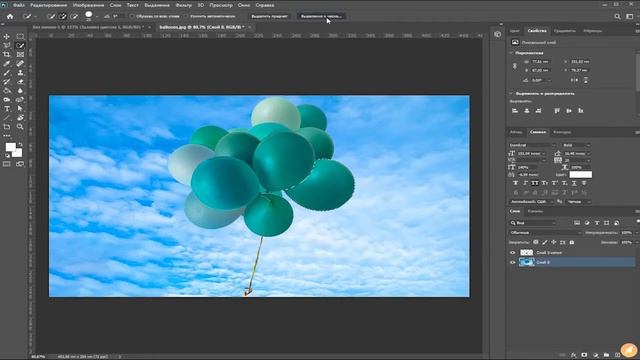The height and width of the screenshot is (360, 640).
Task: Hide the top layer copy visibility eye
Action: coord(513,253)
